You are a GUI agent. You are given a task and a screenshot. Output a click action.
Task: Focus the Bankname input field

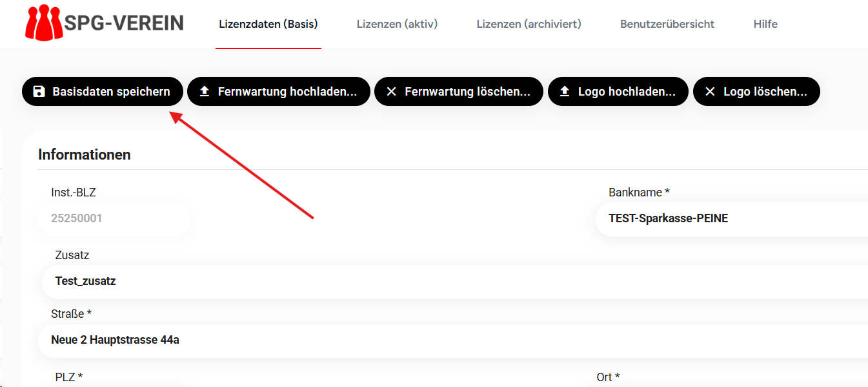(x=729, y=218)
